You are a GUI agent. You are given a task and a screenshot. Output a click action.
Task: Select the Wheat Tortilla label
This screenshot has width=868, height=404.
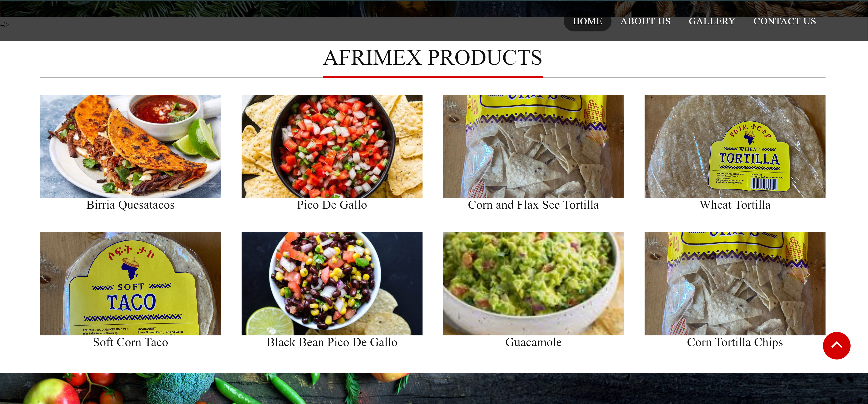(x=735, y=205)
